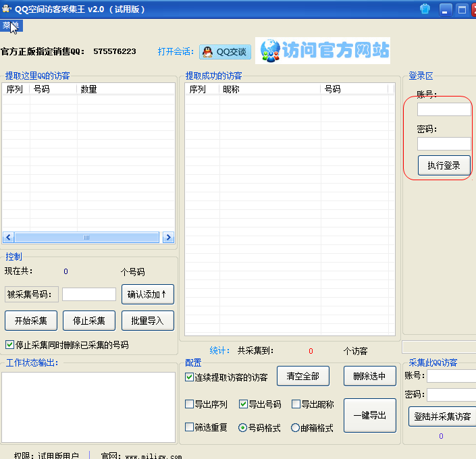Click 序列 column header in left list
The image size is (476, 459).
click(16, 89)
